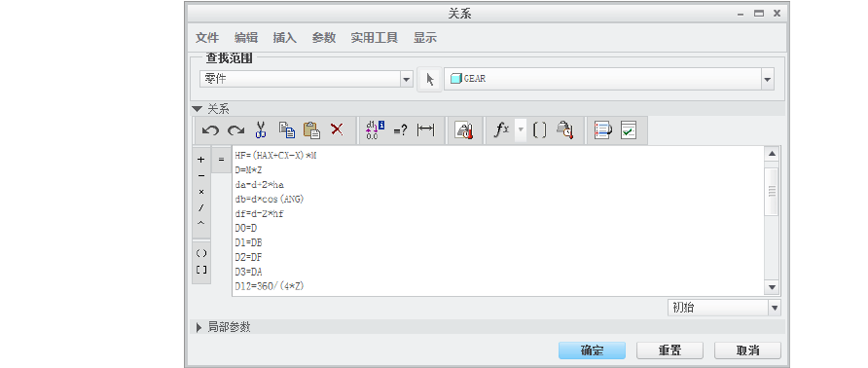Insert caret power operator
The image size is (868, 368).
(x=201, y=223)
